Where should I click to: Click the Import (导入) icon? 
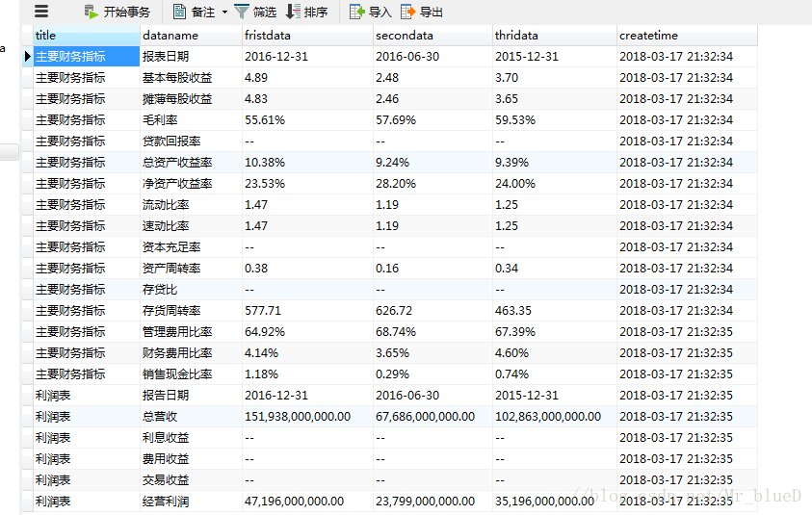click(x=357, y=12)
